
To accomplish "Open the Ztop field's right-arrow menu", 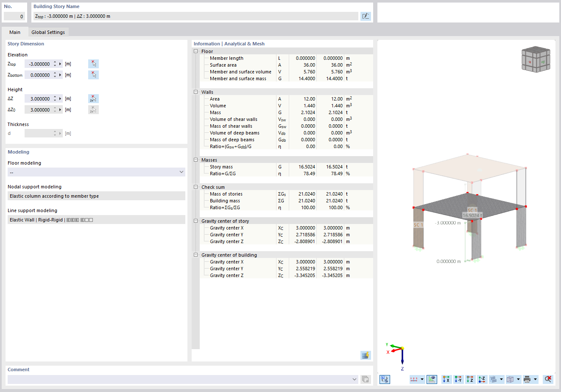I will point(60,64).
